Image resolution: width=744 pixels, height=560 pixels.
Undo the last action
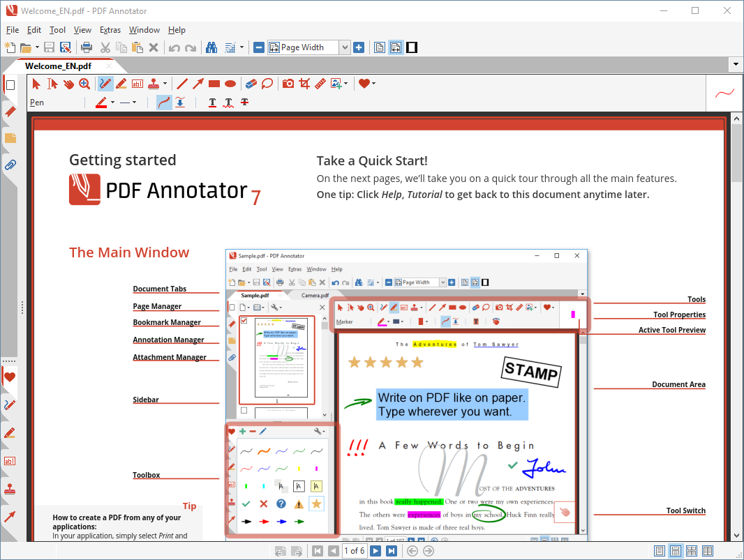click(174, 47)
